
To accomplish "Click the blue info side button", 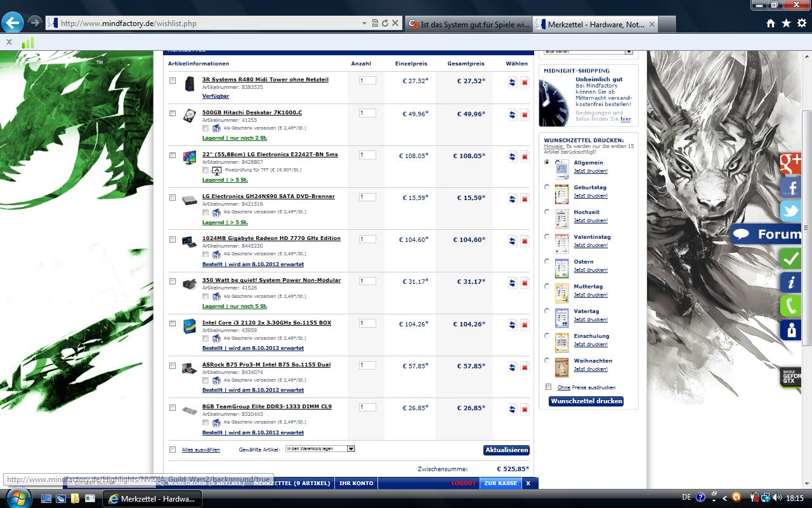I will coord(790,282).
